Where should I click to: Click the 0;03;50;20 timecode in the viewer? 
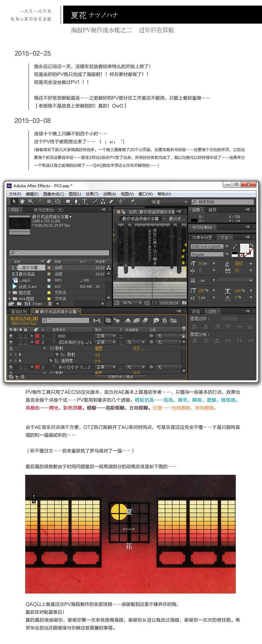click(x=169, y=303)
